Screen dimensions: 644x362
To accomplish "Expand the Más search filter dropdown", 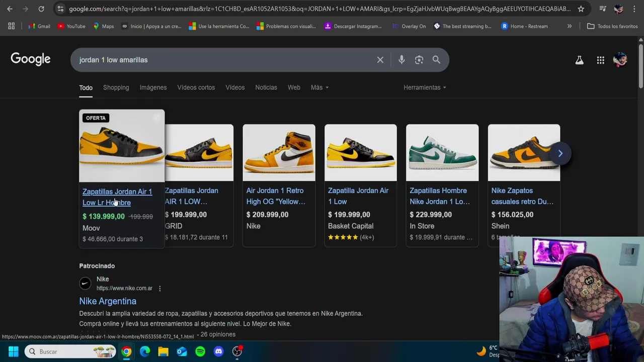I will [319, 87].
